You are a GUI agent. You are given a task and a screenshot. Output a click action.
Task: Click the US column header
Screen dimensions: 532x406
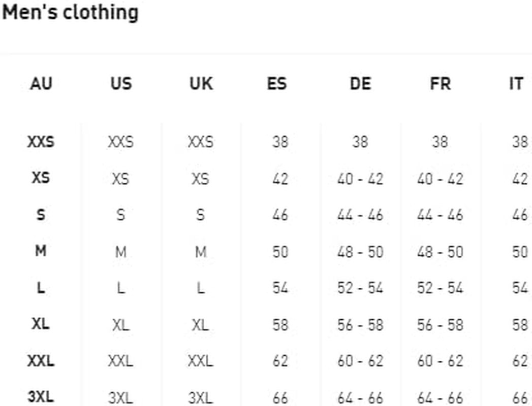(x=121, y=83)
